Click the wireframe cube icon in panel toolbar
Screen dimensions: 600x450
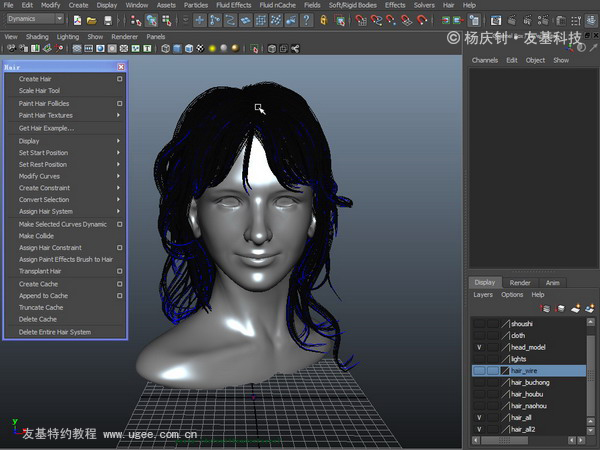[x=165, y=49]
